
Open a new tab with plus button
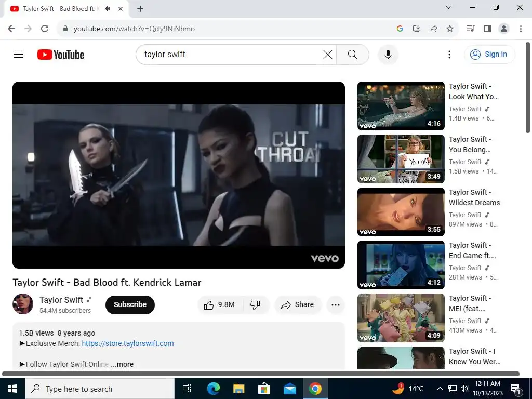pyautogui.click(x=140, y=9)
